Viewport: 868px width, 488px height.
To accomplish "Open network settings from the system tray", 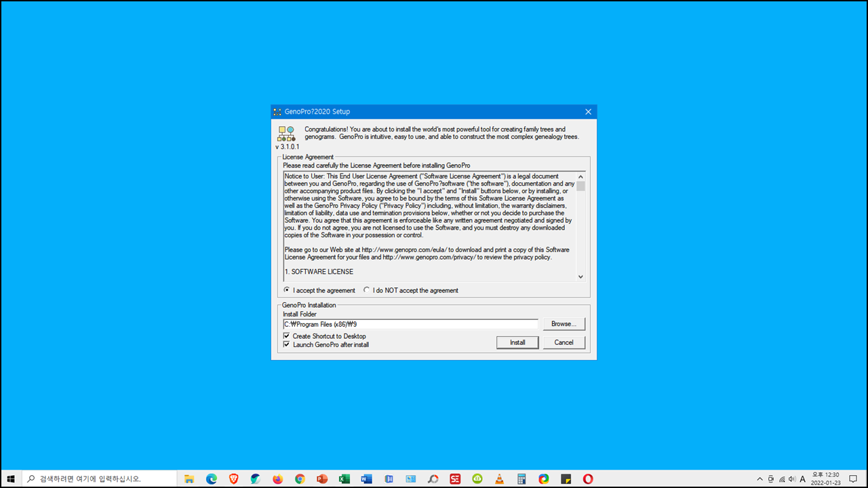I will [x=782, y=479].
